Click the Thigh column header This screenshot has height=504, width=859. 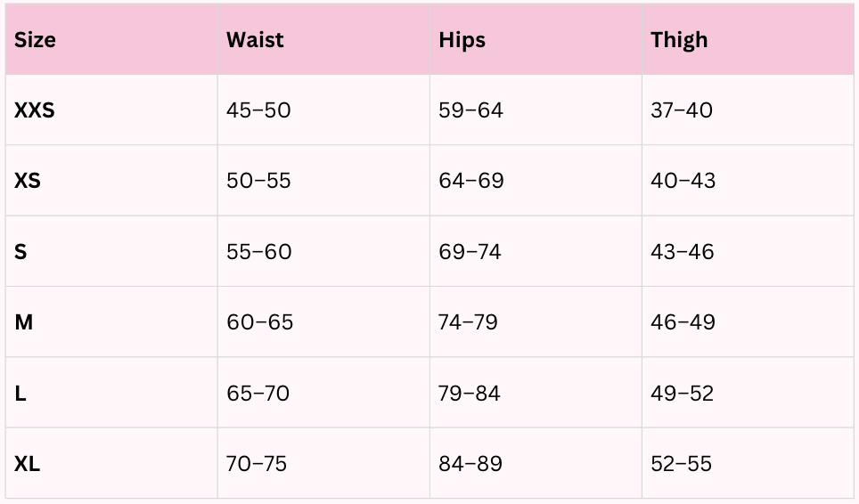[x=679, y=40]
